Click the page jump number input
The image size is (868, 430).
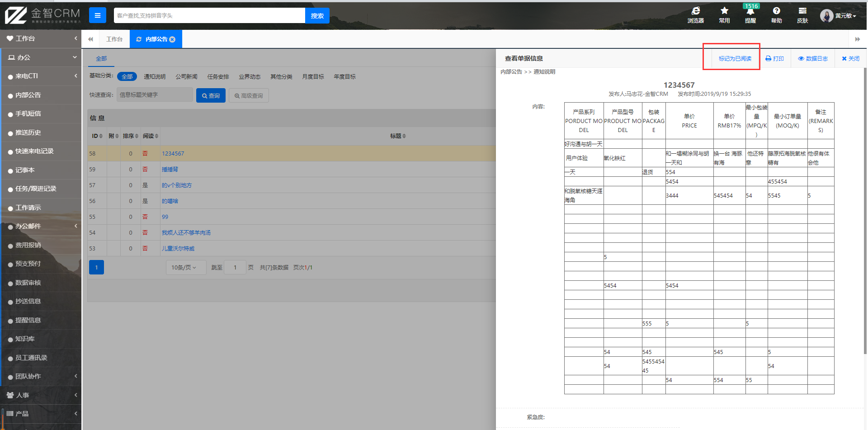pos(235,267)
